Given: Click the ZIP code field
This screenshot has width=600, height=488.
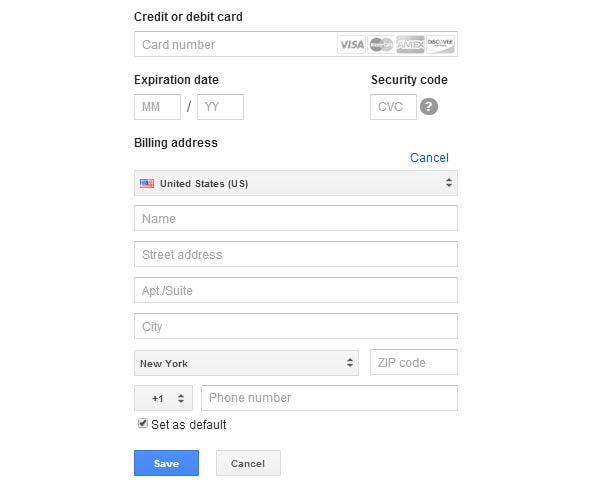Looking at the screenshot, I should point(414,362).
